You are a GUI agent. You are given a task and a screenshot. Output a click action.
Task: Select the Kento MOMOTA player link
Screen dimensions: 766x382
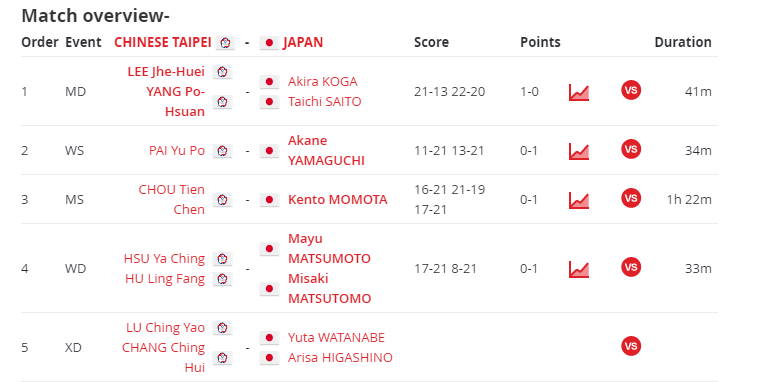click(x=338, y=200)
